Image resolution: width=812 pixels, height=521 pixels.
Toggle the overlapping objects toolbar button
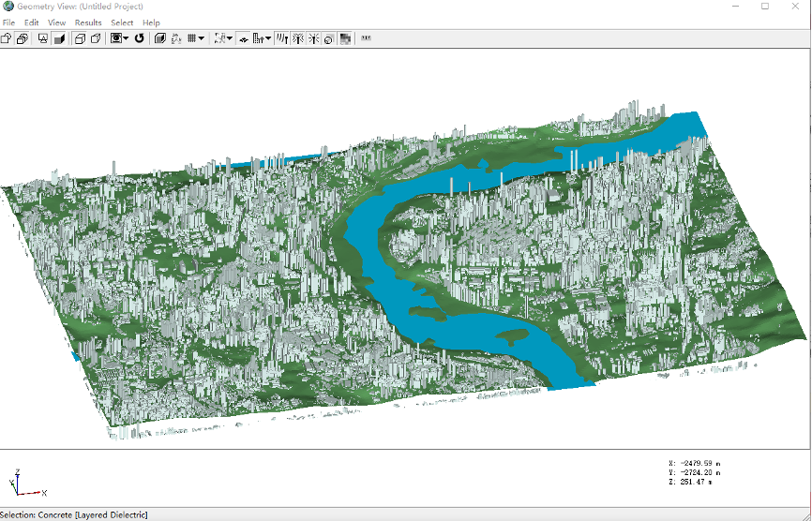click(22, 38)
